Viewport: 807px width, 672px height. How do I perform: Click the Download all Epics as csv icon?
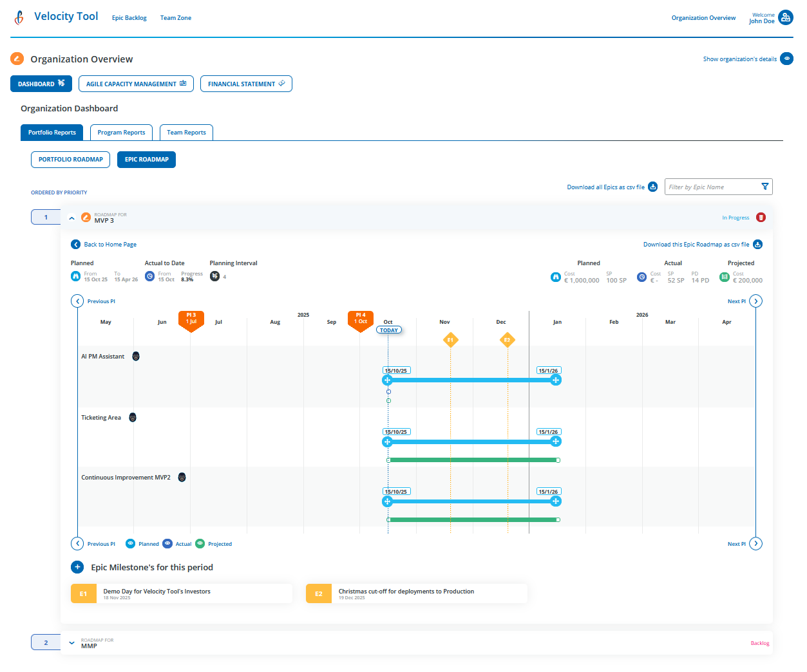(x=652, y=187)
